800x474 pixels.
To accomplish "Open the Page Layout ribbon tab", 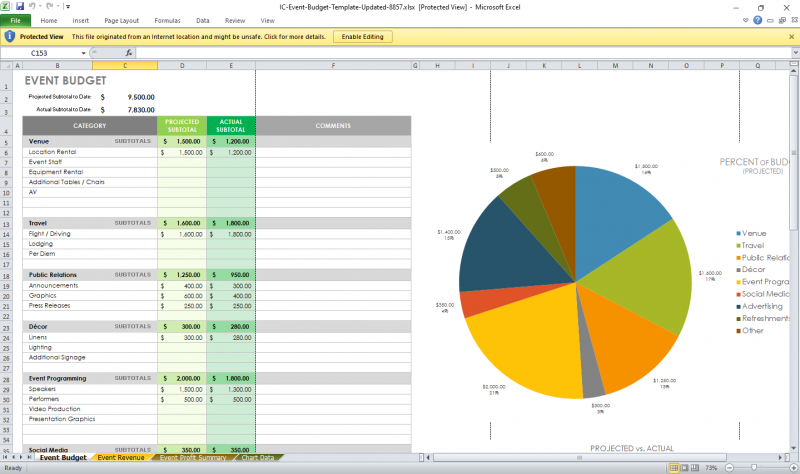I will click(121, 20).
